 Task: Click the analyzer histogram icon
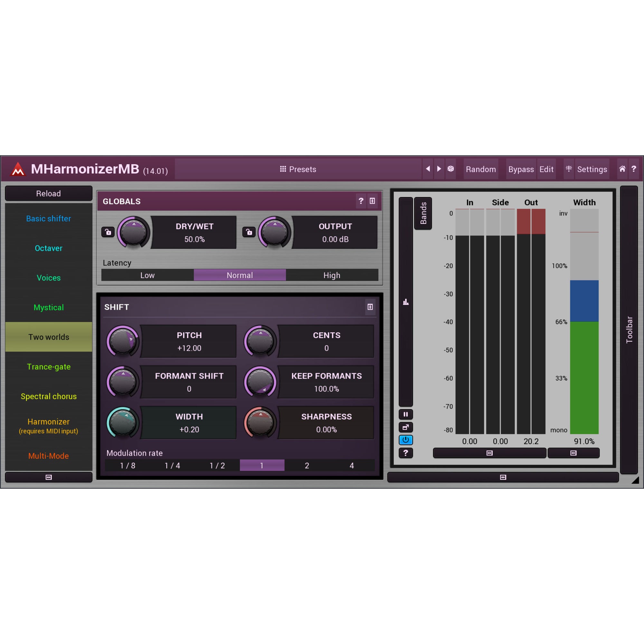(406, 302)
